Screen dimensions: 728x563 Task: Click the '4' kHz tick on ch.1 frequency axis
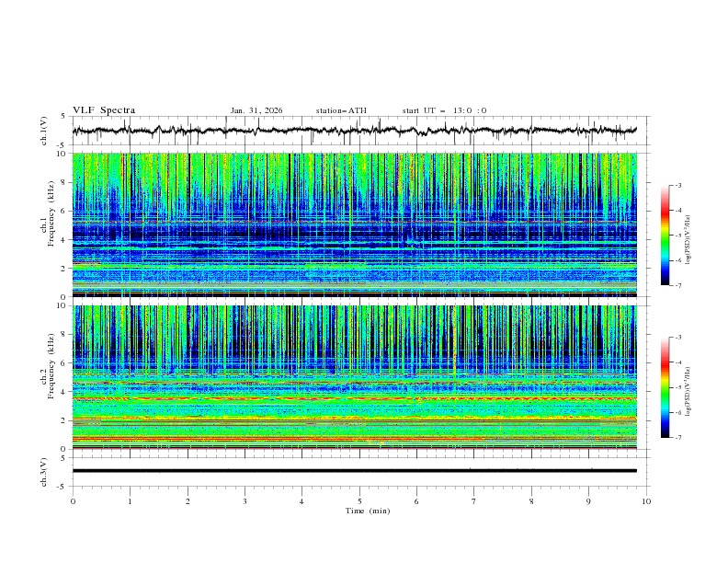tap(64, 240)
